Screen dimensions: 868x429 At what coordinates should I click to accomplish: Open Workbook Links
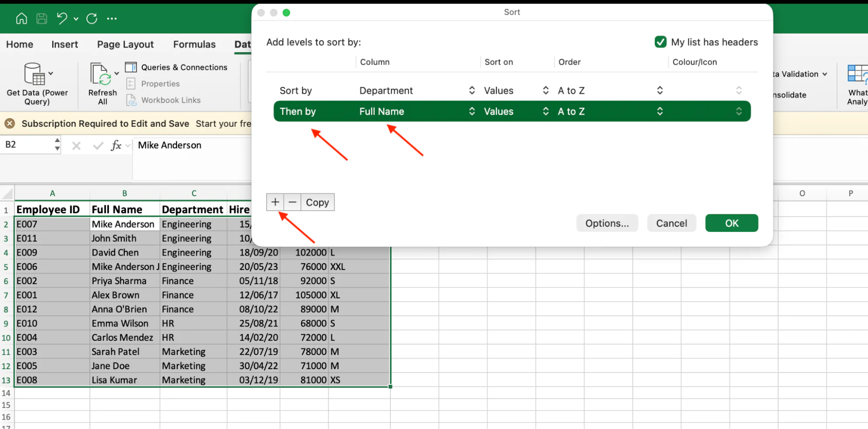tap(164, 100)
